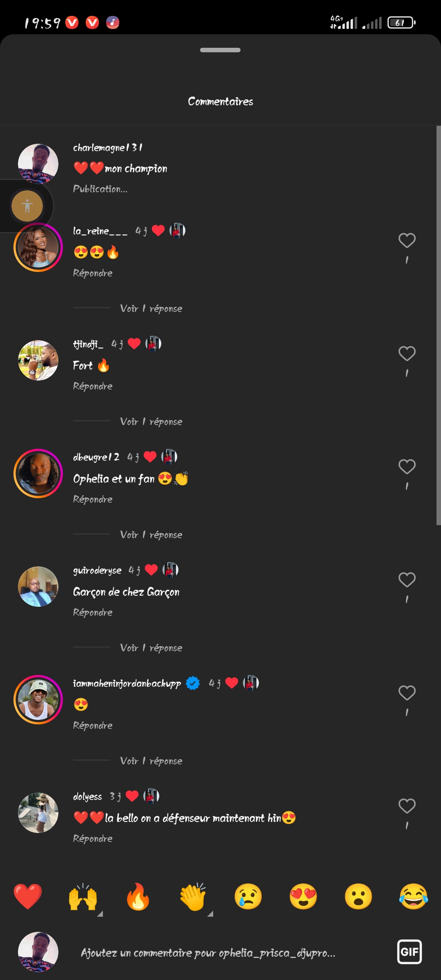This screenshot has width=441, height=980.
Task: Reply to iammaheninjordanbackupp's comment
Action: 93,725
